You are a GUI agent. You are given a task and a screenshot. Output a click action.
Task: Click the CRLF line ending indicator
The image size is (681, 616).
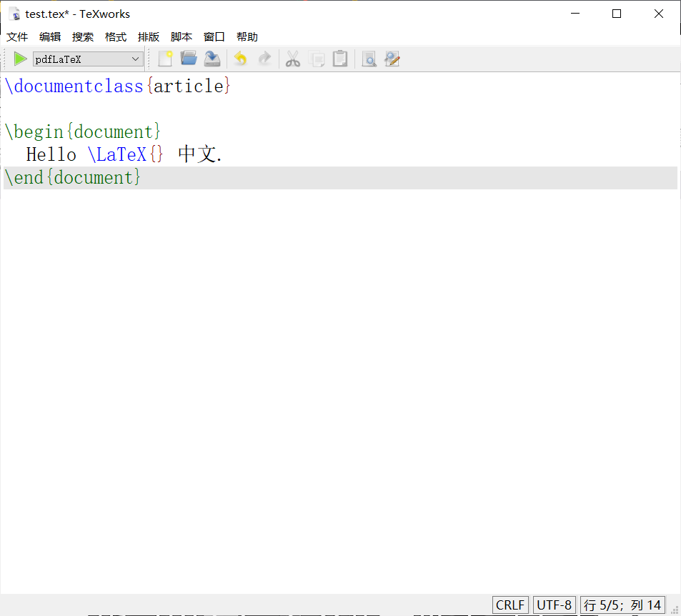(x=510, y=605)
